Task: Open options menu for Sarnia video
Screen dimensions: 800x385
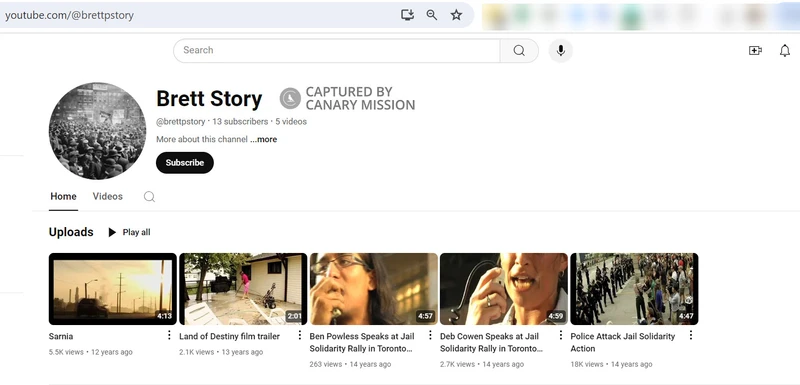Action: (x=169, y=335)
